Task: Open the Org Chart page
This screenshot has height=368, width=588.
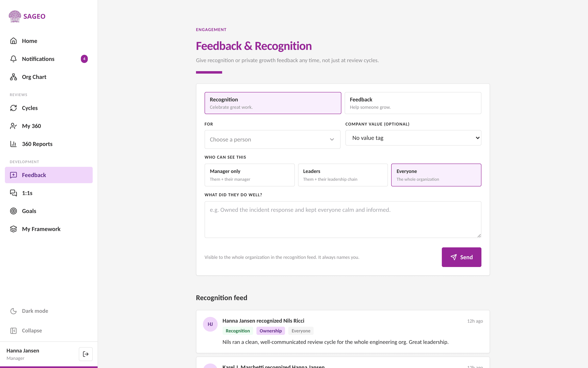Action: coord(49,77)
